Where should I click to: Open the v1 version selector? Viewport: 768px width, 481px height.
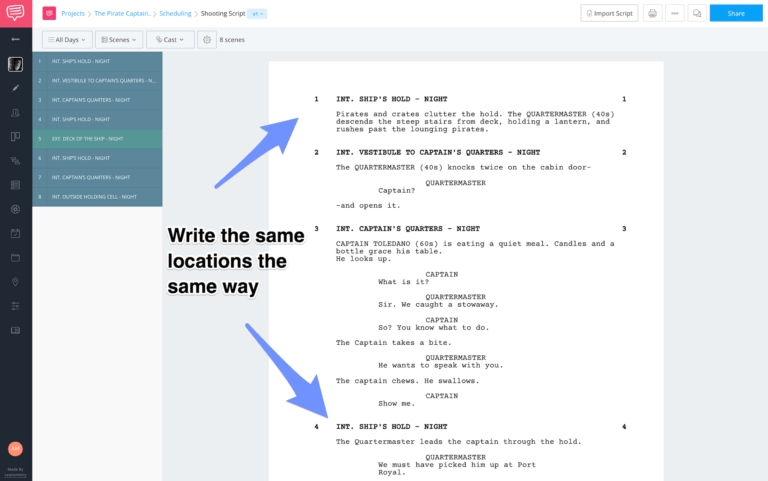(257, 14)
